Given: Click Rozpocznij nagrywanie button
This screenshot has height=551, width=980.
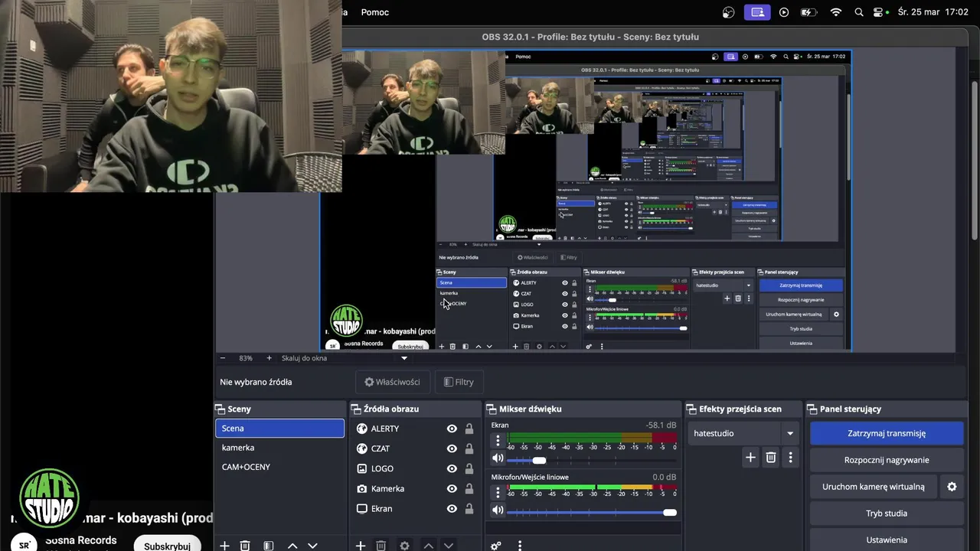Looking at the screenshot, I should (887, 460).
